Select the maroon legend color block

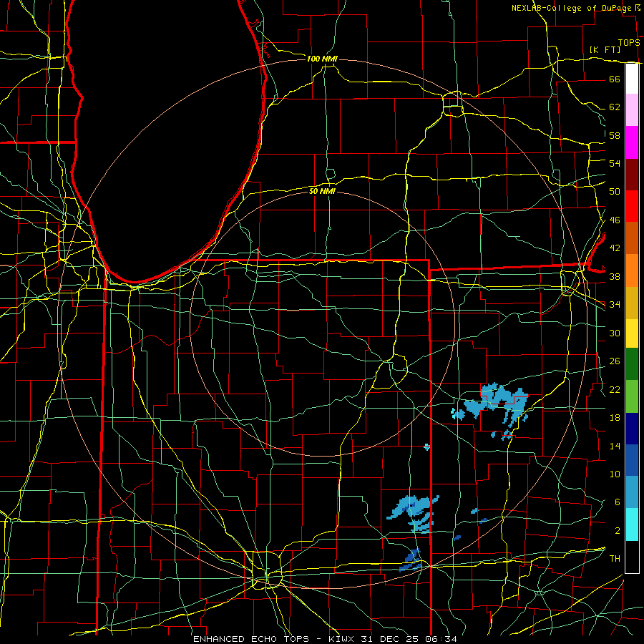click(x=632, y=174)
